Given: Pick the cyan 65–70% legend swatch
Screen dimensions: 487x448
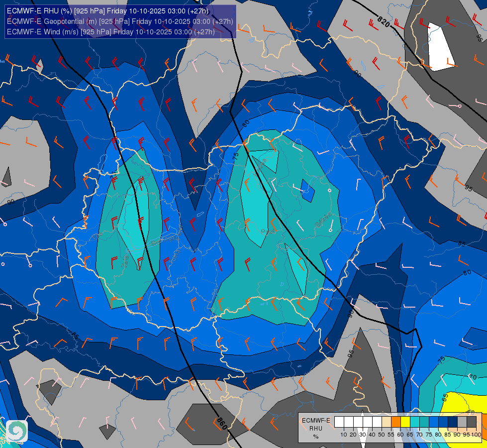Looking at the screenshot, I should tap(415, 422).
